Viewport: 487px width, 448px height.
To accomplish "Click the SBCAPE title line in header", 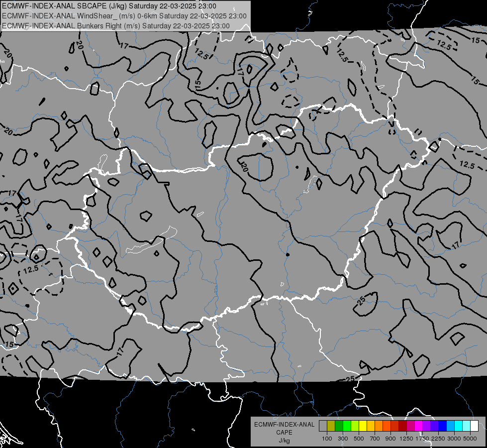I will pyautogui.click(x=109, y=6).
